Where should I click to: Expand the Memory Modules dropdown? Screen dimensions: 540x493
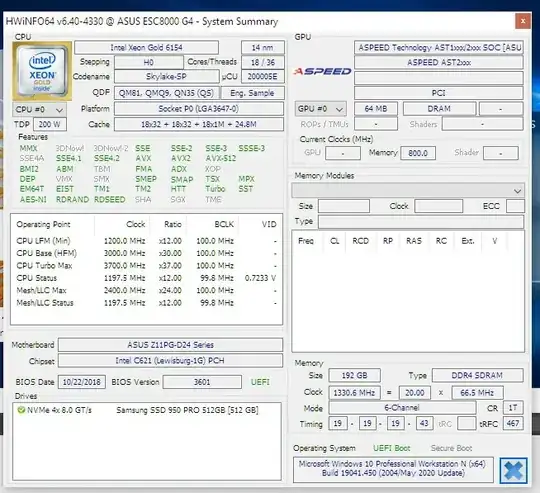[408, 191]
